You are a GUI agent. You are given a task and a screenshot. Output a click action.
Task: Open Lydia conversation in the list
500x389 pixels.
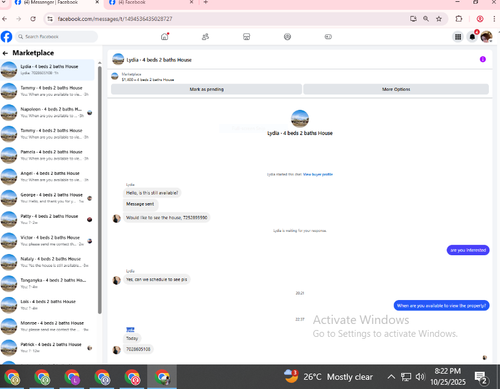pyautogui.click(x=47, y=70)
